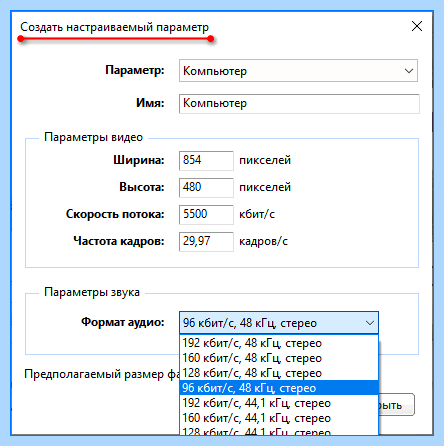This screenshot has width=444, height=446.
Task: Select 128 кбит/с, 48 кГц, стерео
Action: pos(279,373)
